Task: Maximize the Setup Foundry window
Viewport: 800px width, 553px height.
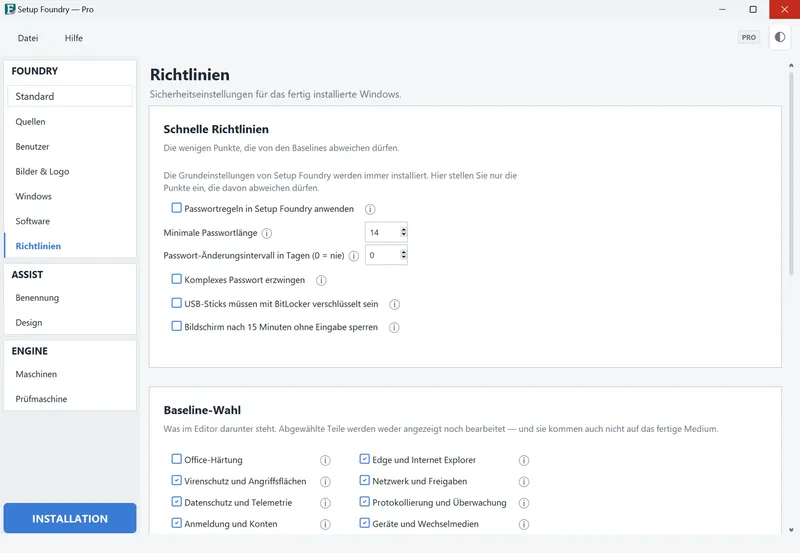Action: click(753, 9)
